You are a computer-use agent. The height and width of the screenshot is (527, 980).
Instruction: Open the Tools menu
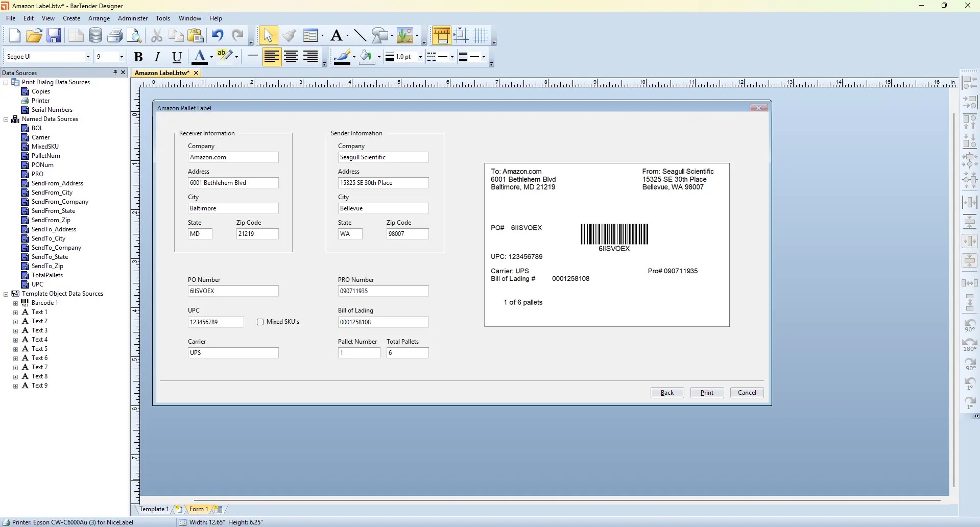163,18
